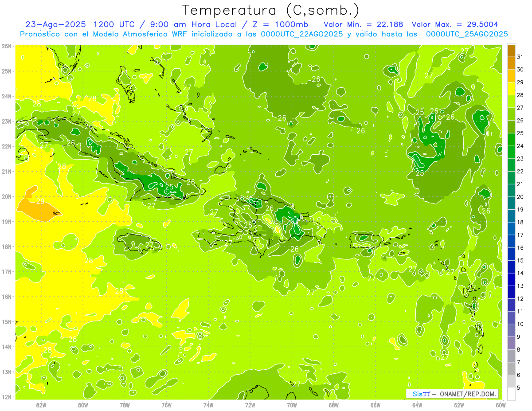Image resolution: width=532 pixels, height=411 pixels.
Task: Click the "14N" latitude axis label
Action: [6, 347]
